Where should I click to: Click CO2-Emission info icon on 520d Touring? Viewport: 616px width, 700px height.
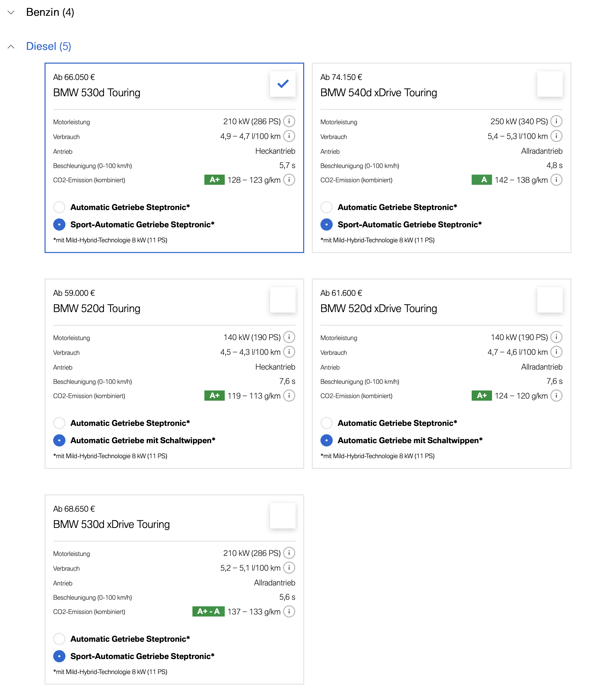coord(289,396)
